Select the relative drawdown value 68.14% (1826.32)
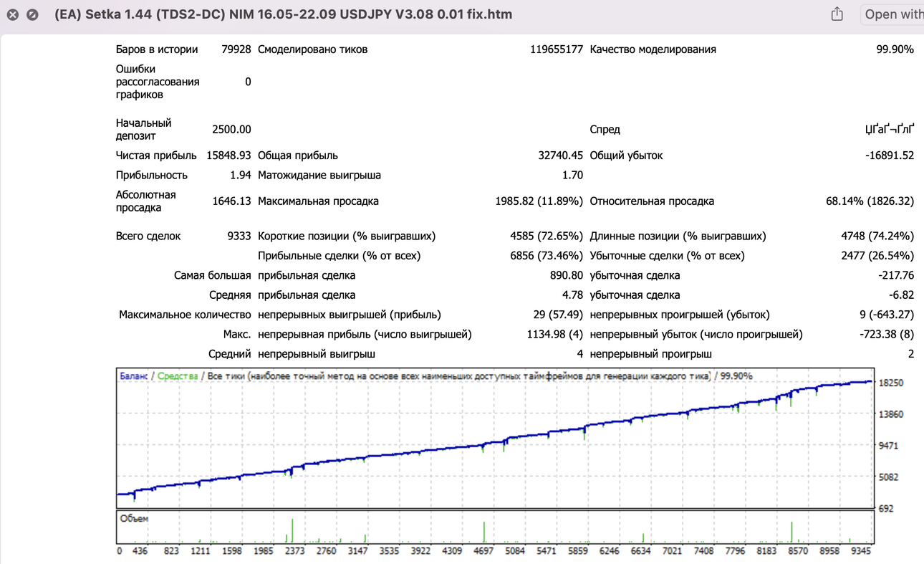This screenshot has height=564, width=924. [870, 201]
